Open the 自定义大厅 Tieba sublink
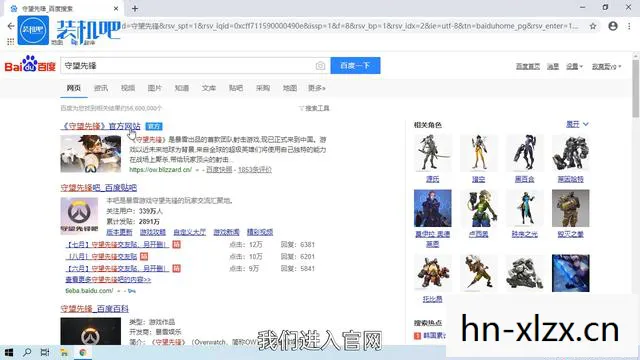The height and width of the screenshot is (360, 640). (189, 232)
